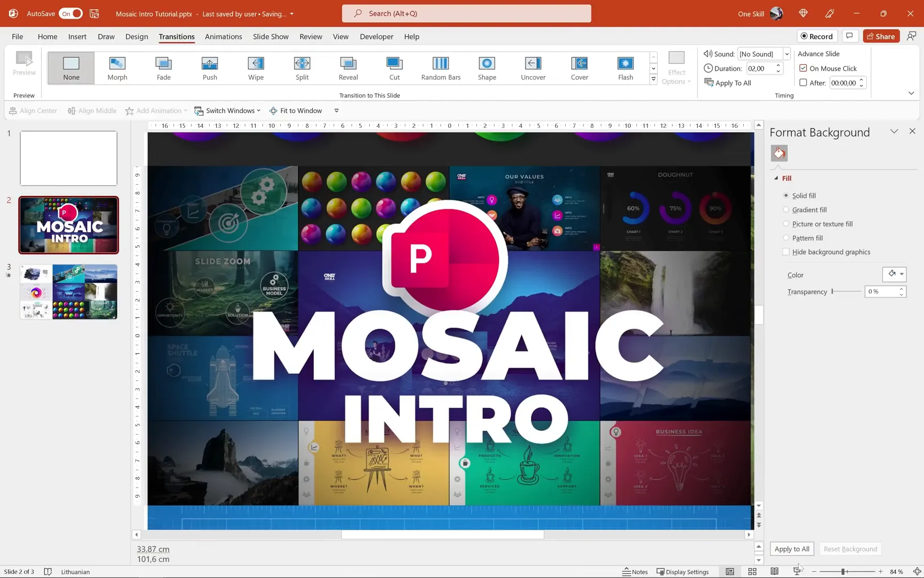
Task: Apply the Shape transition
Action: coord(487,68)
